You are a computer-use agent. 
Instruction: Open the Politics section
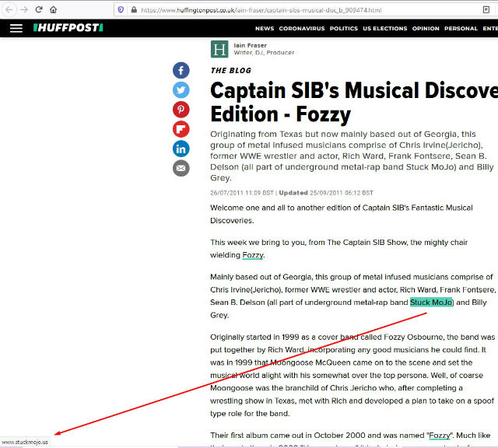(x=344, y=29)
